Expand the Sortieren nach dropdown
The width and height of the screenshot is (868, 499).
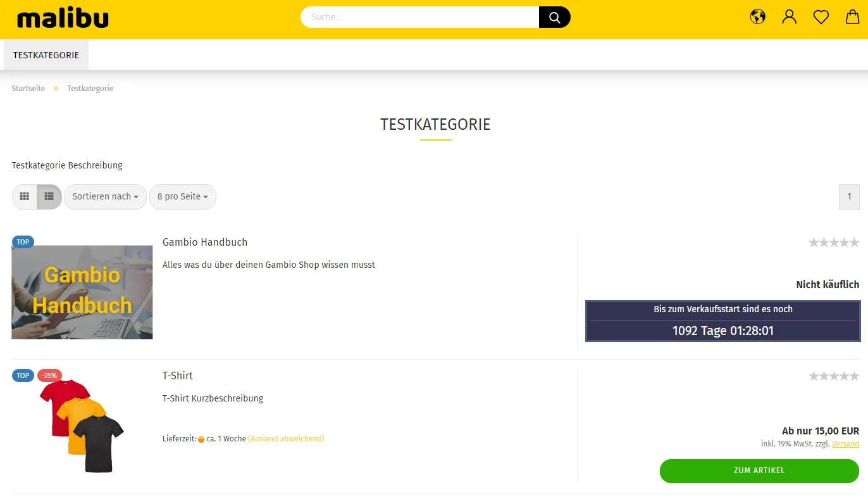(105, 197)
